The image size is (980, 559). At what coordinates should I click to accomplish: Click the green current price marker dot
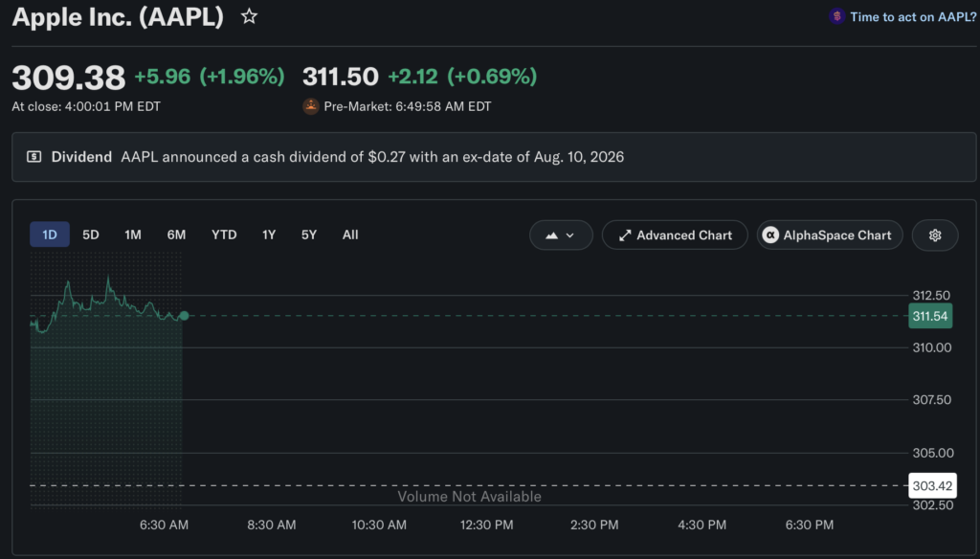tap(184, 316)
